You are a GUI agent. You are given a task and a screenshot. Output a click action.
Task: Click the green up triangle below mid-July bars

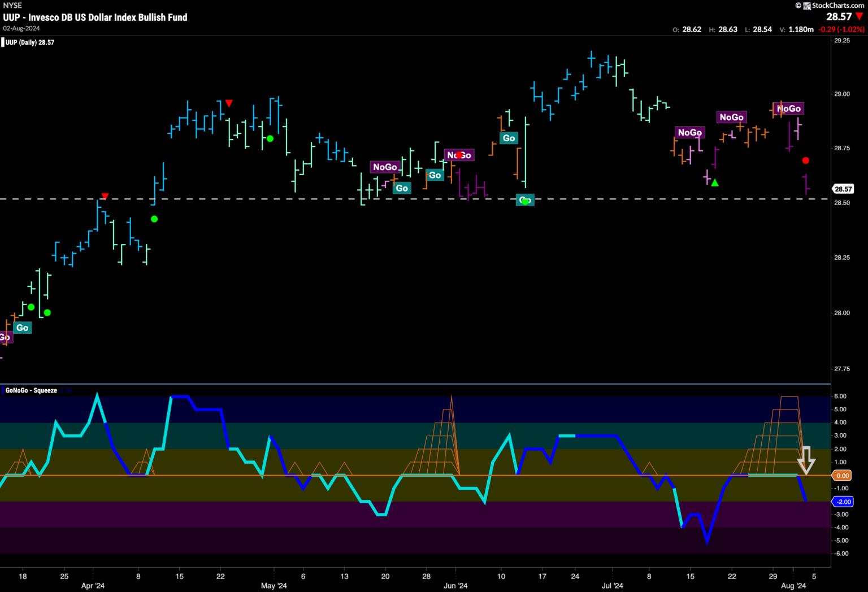tap(715, 182)
